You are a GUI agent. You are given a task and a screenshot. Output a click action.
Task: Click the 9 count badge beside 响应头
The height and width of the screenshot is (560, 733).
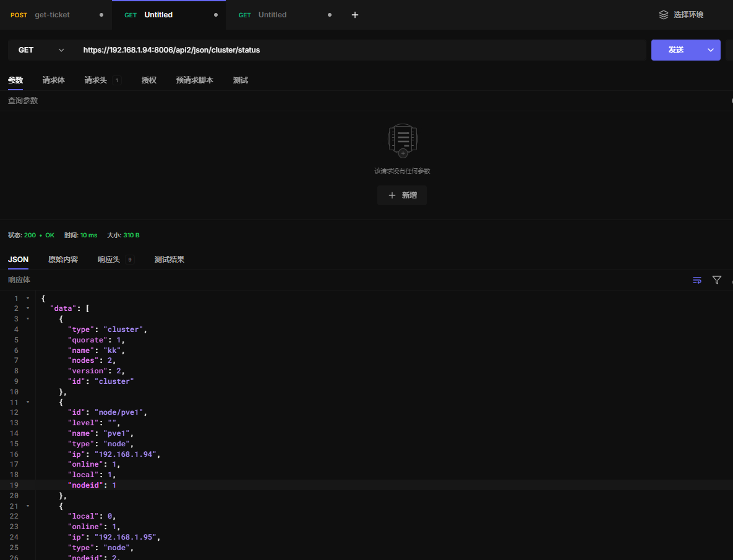point(130,260)
